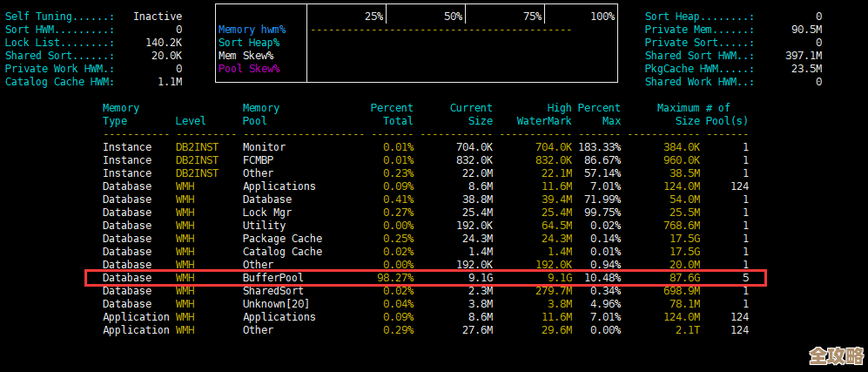Image resolution: width=868 pixels, height=372 pixels.
Task: Click the Package Cache pool entry
Action: point(282,239)
